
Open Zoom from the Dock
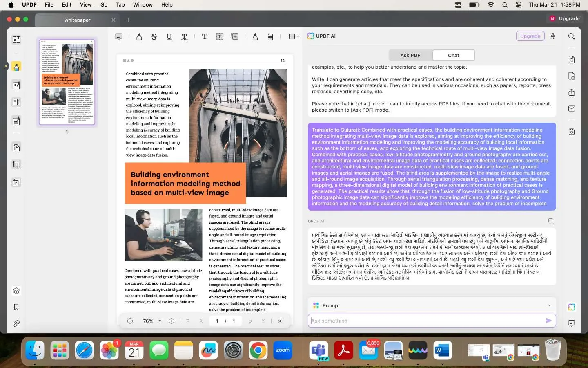pyautogui.click(x=283, y=350)
